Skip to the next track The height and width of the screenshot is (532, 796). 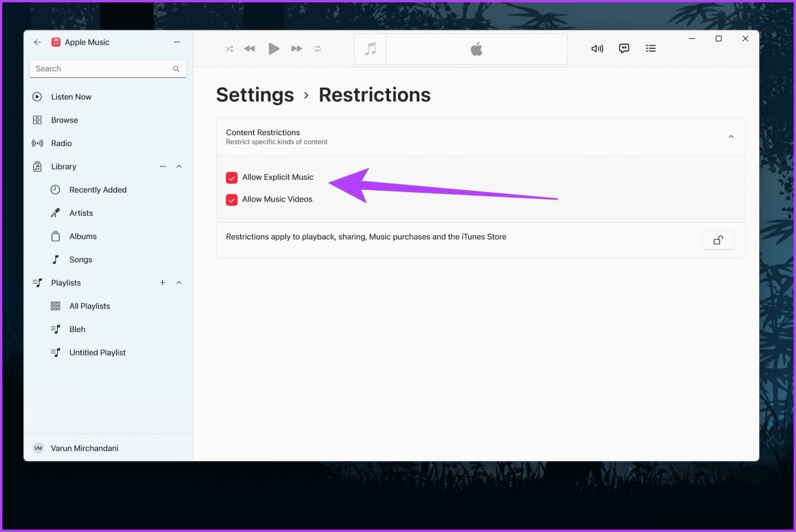(x=296, y=49)
